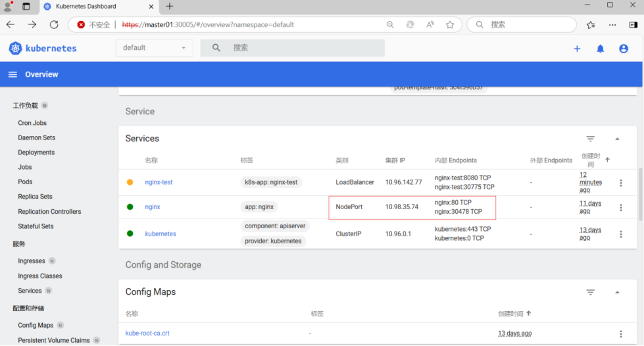The height and width of the screenshot is (346, 644).
Task: Go back in browser history
Action: 11,24
